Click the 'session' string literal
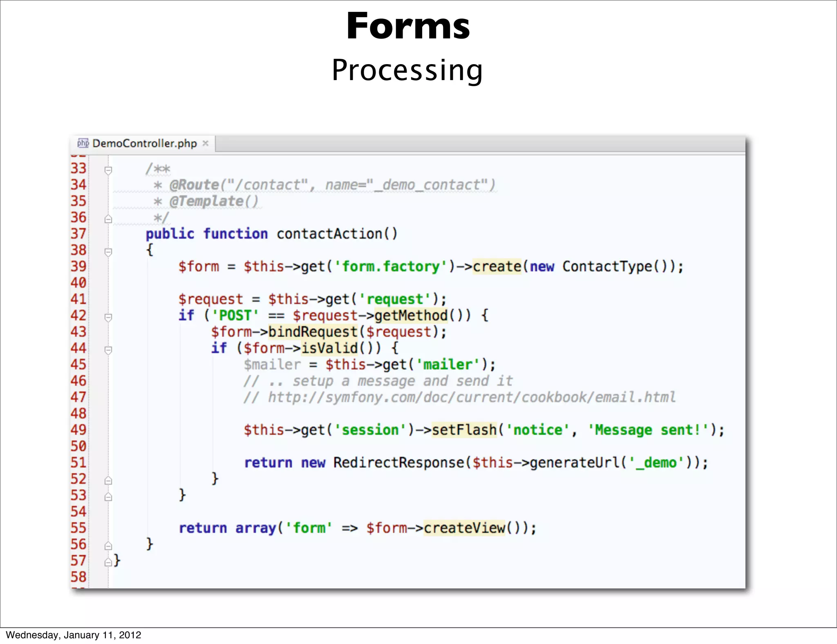This screenshot has height=644, width=837. (370, 430)
